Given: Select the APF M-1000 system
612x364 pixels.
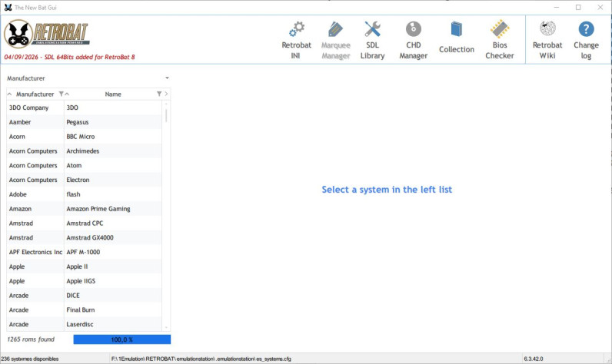Looking at the screenshot, I should click(113, 252).
